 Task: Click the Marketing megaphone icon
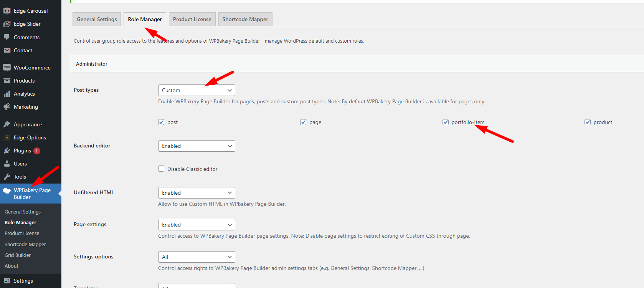7,107
